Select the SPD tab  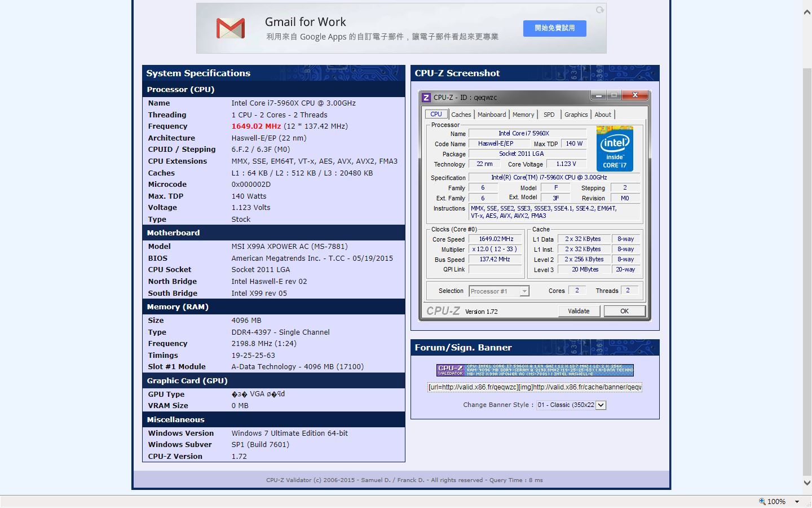point(549,115)
